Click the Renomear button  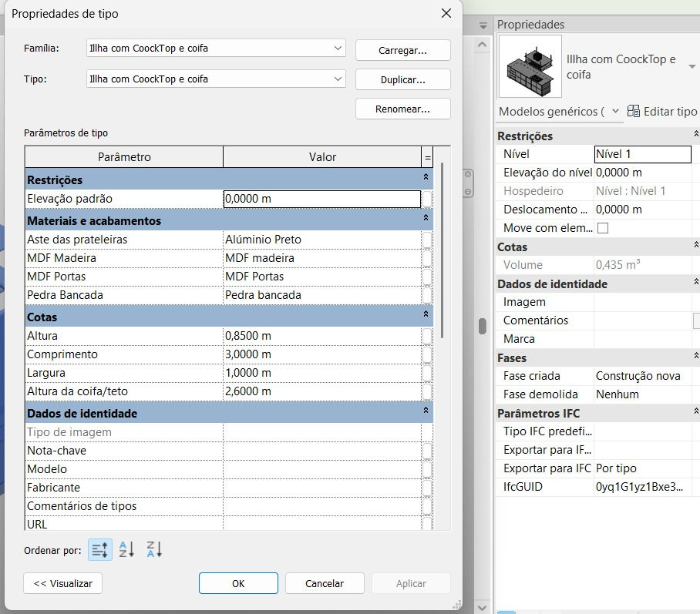pyautogui.click(x=402, y=109)
